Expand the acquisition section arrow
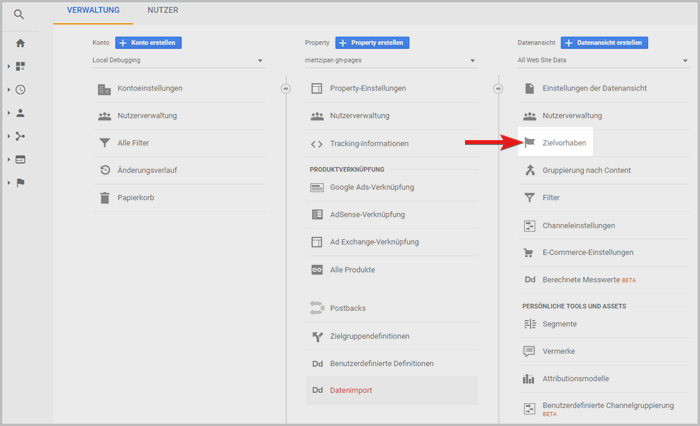 pos(8,136)
